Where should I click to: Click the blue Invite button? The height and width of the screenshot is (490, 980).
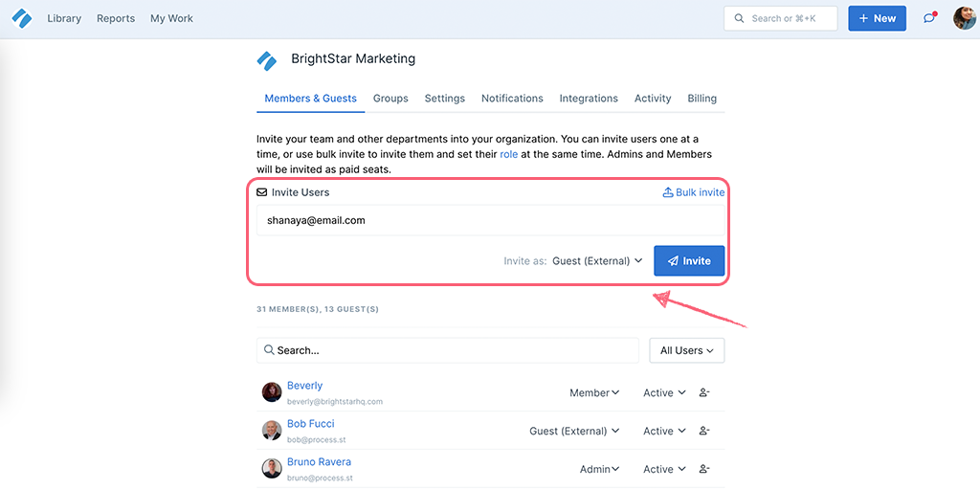(x=689, y=260)
